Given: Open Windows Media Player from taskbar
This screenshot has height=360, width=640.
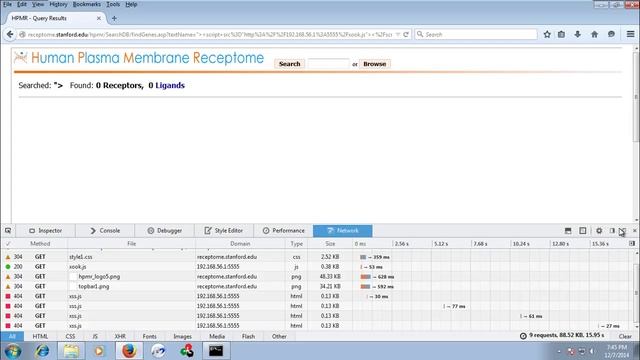Looking at the screenshot, I should click(99, 351).
